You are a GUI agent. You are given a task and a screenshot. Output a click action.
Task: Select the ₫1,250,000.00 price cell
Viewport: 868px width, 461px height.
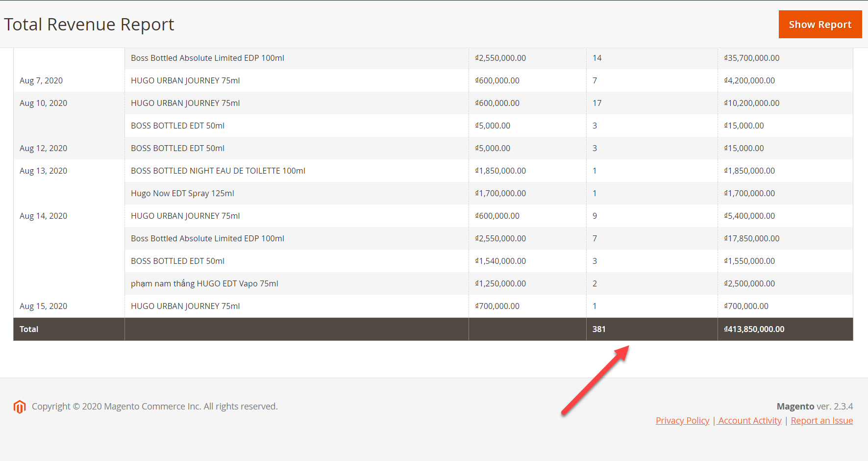(500, 283)
